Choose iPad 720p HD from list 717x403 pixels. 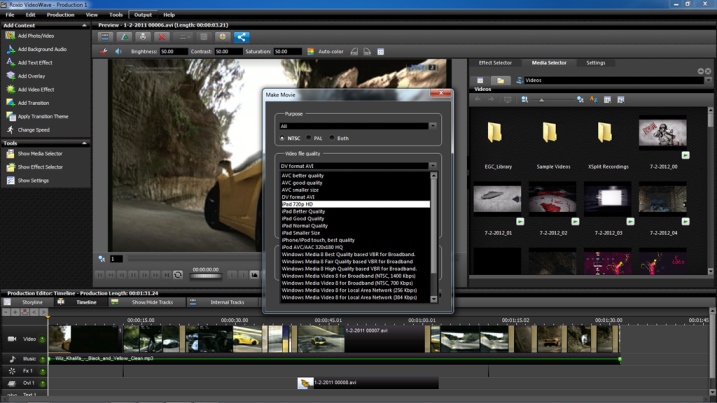(355, 204)
